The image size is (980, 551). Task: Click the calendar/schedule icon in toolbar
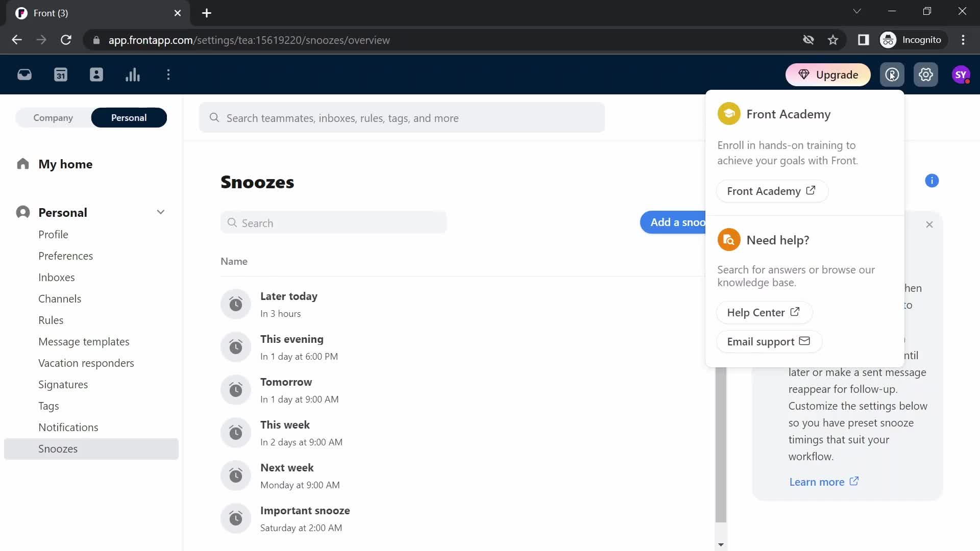[x=61, y=74]
